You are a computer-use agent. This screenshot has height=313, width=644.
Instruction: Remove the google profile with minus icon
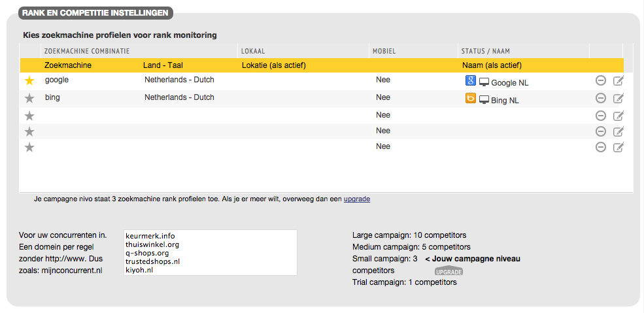600,81
